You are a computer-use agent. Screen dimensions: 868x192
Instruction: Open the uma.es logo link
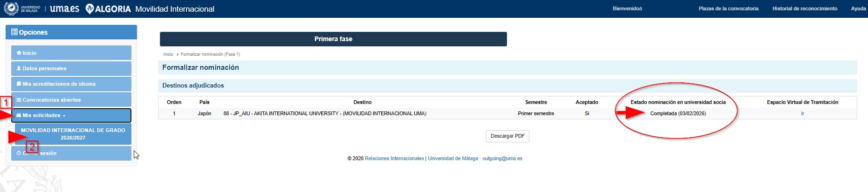coord(65,9)
